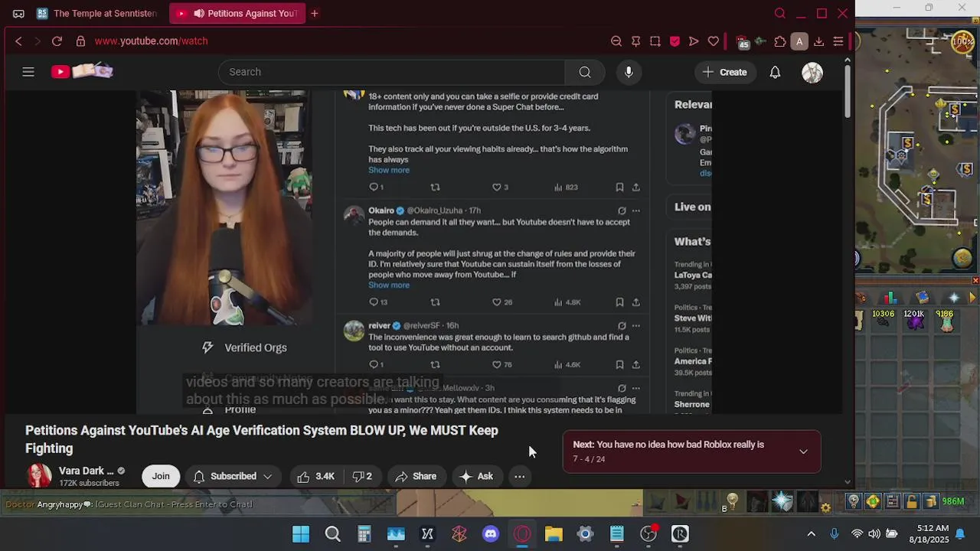Open the 5:12 AM clock and calendar
Image resolution: width=980 pixels, height=551 pixels.
(930, 533)
